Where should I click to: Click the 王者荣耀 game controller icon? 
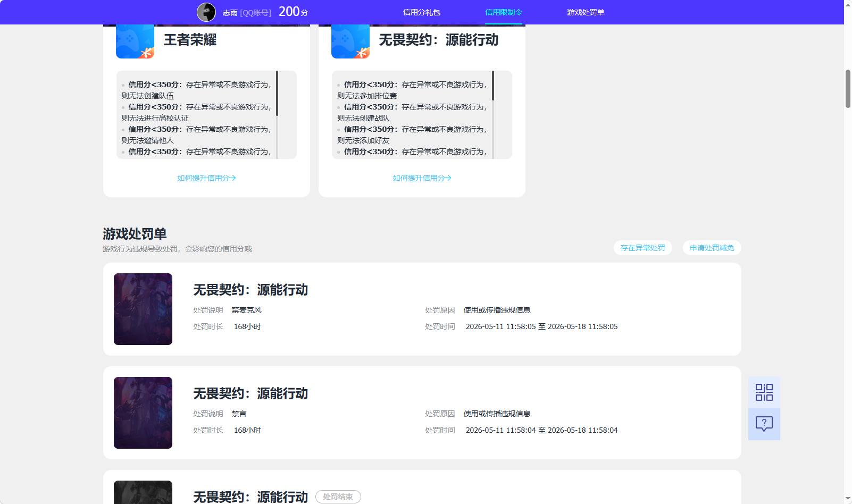coord(135,41)
